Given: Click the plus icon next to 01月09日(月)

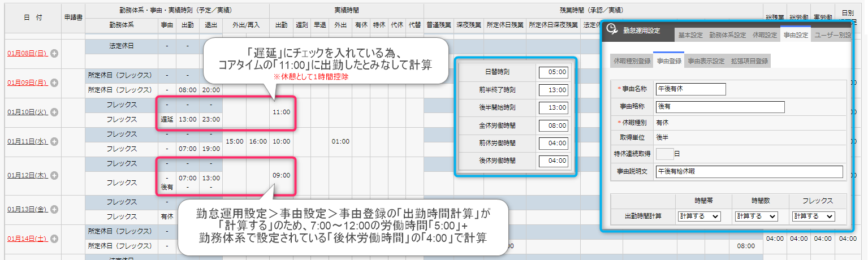Looking at the screenshot, I should click(55, 83).
